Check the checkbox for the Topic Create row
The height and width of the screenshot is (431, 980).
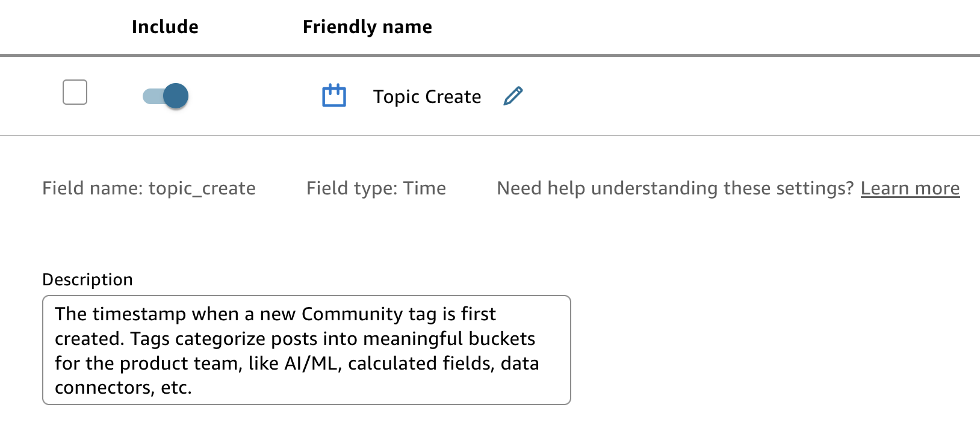click(x=75, y=92)
